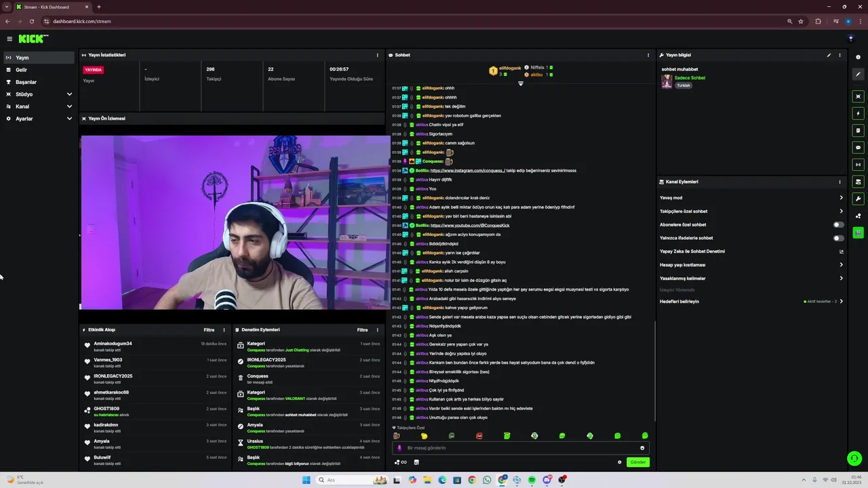
Task: Open Hesap yaşı kısıtlaması settings
Action: coord(751,265)
